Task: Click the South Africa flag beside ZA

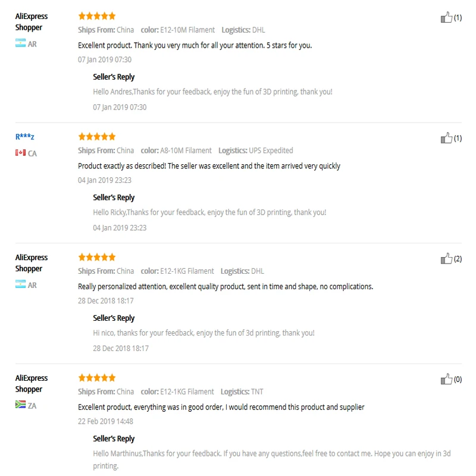Action: (20, 405)
